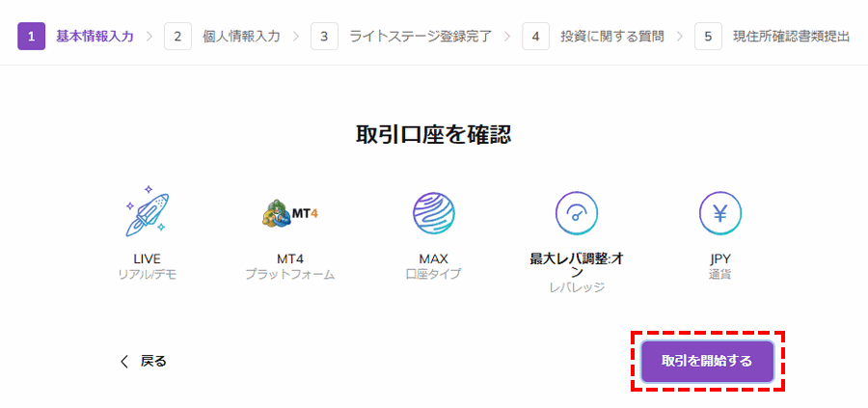868x408 pixels.
Task: Click the MT4 label under the logo
Action: pyautogui.click(x=290, y=258)
